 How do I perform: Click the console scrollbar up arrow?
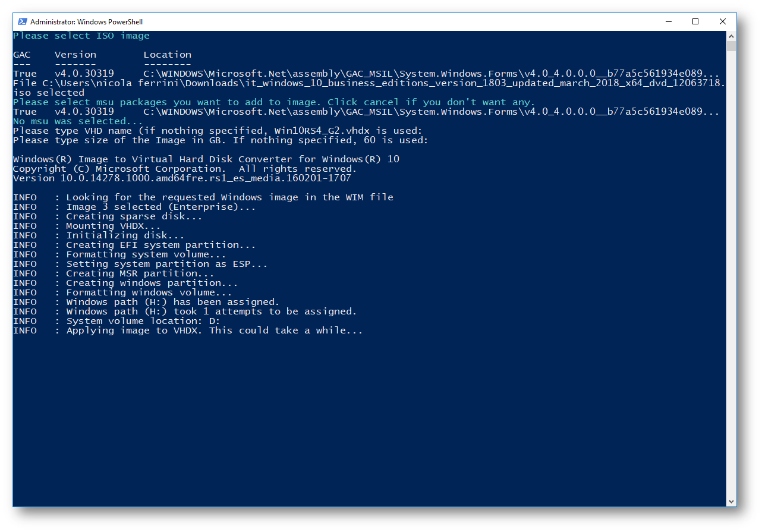tap(732, 36)
